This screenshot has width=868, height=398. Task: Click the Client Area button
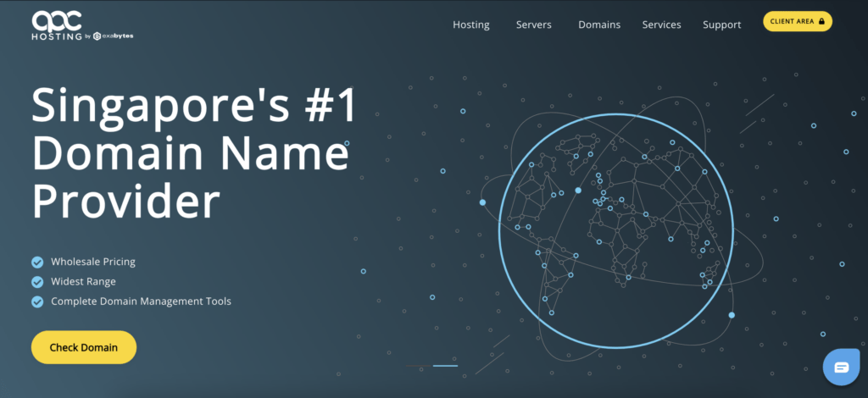pyautogui.click(x=798, y=21)
